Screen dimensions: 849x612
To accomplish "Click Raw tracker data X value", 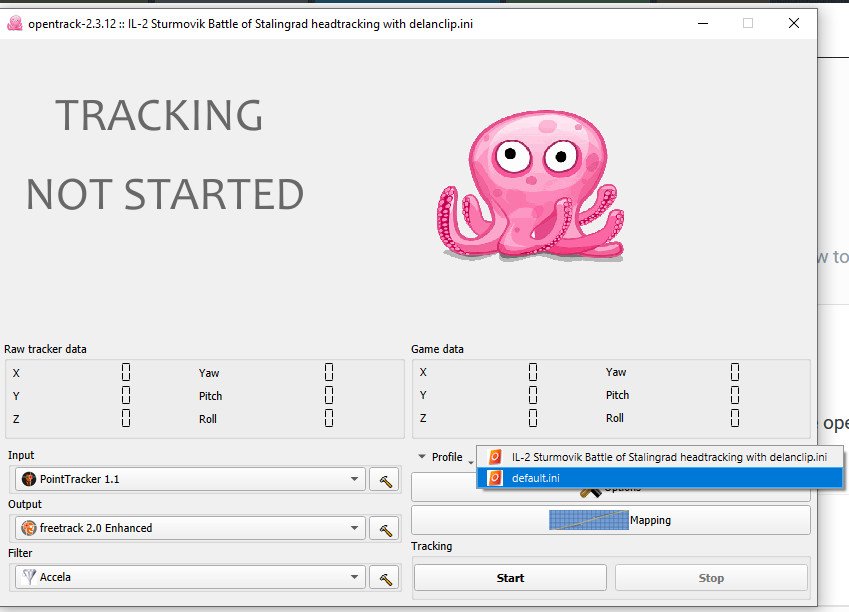I will coord(126,373).
